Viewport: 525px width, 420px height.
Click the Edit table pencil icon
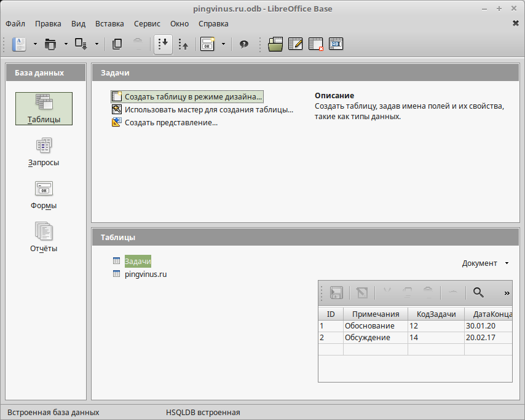[296, 44]
